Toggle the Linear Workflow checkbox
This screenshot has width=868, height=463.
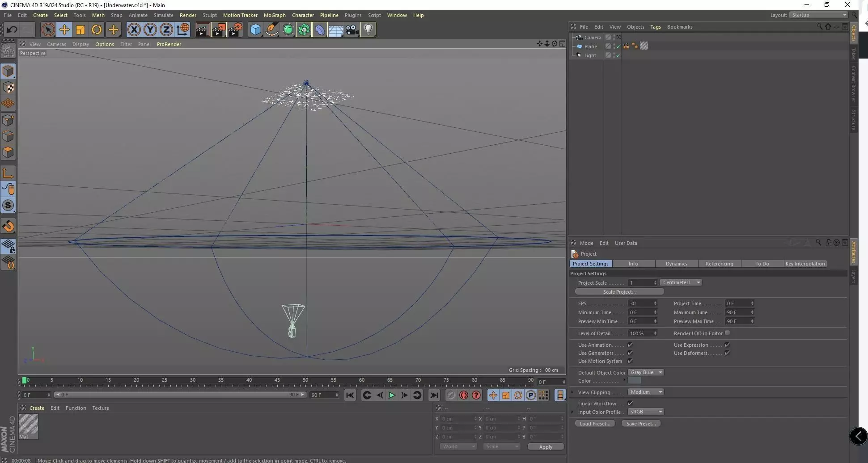click(x=630, y=403)
